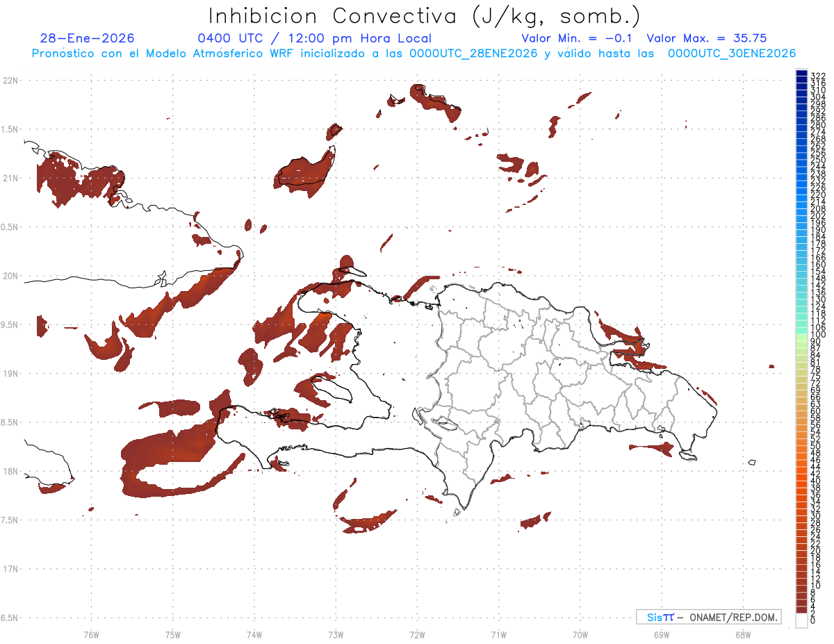Click the 22N latitude axis label
834x644 pixels.
(10, 81)
